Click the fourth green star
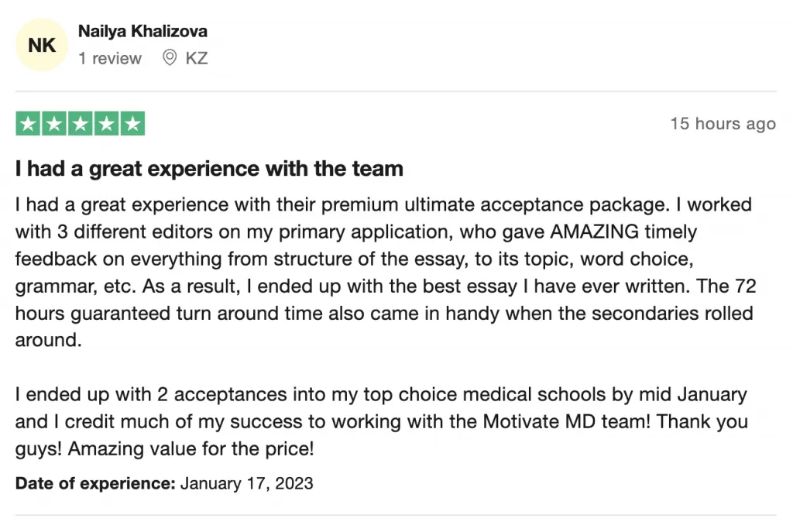Viewport: 793px width, 532px height. [x=106, y=123]
